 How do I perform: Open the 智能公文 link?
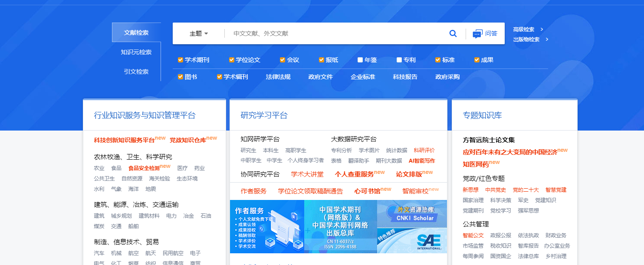tap(473, 236)
